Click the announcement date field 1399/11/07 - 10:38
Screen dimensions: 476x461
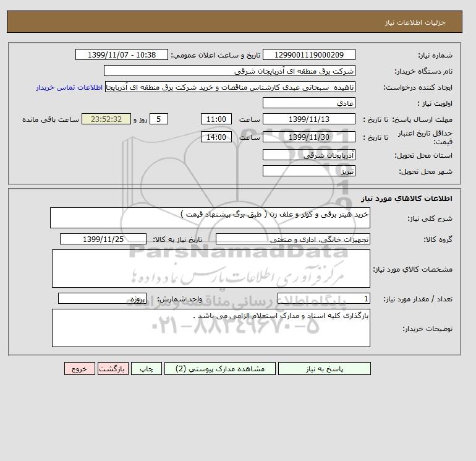121,54
